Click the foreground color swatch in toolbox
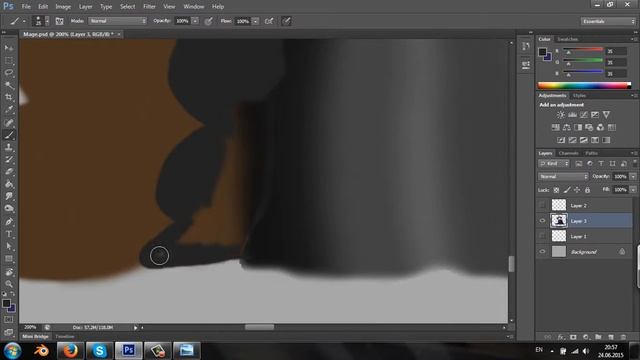640x360 pixels. 6,303
